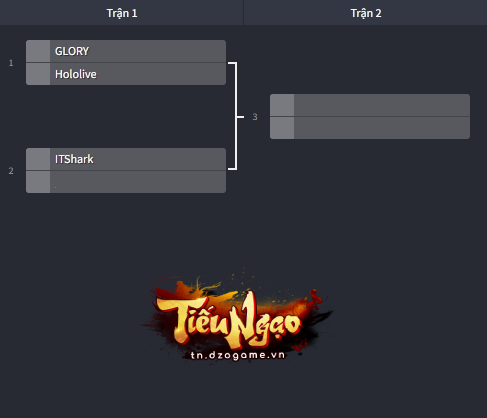Click match number 1 label
The width and height of the screenshot is (487, 418).
point(11,63)
